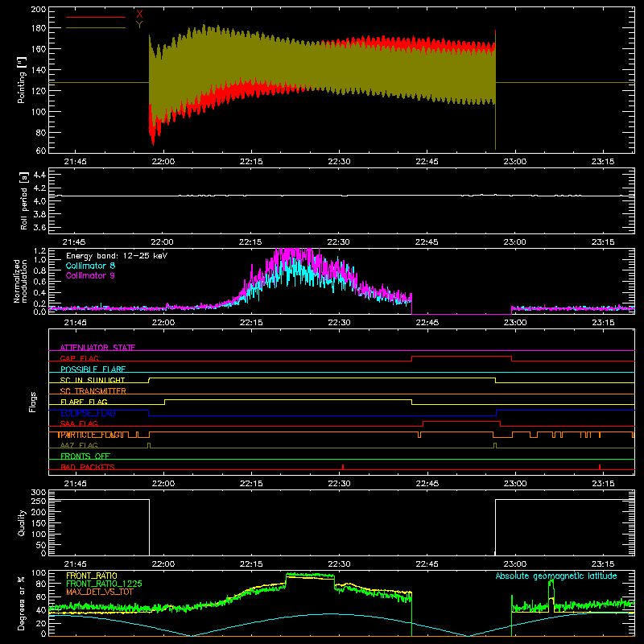Click the 3.6 tick on Roll period axis
The height and width of the screenshot is (644, 644).
(x=39, y=227)
